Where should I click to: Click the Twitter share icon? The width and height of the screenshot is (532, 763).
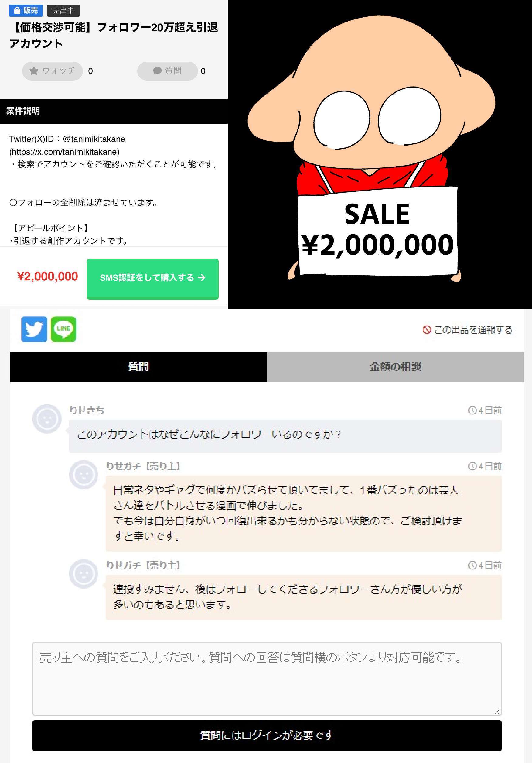34,329
